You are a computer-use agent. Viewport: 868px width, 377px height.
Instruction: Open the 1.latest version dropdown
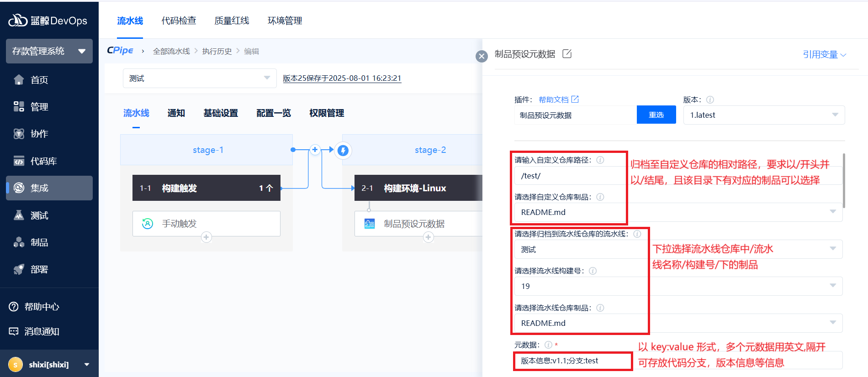coord(764,115)
